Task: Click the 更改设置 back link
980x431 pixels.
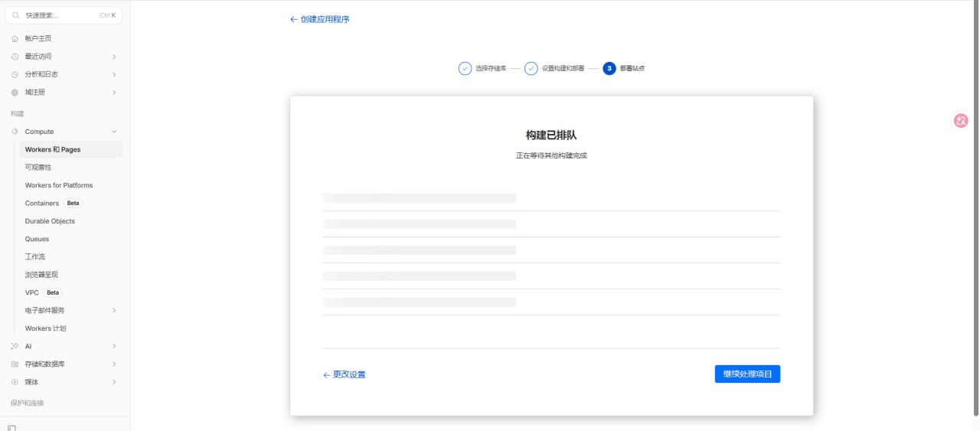Action: [x=345, y=375]
